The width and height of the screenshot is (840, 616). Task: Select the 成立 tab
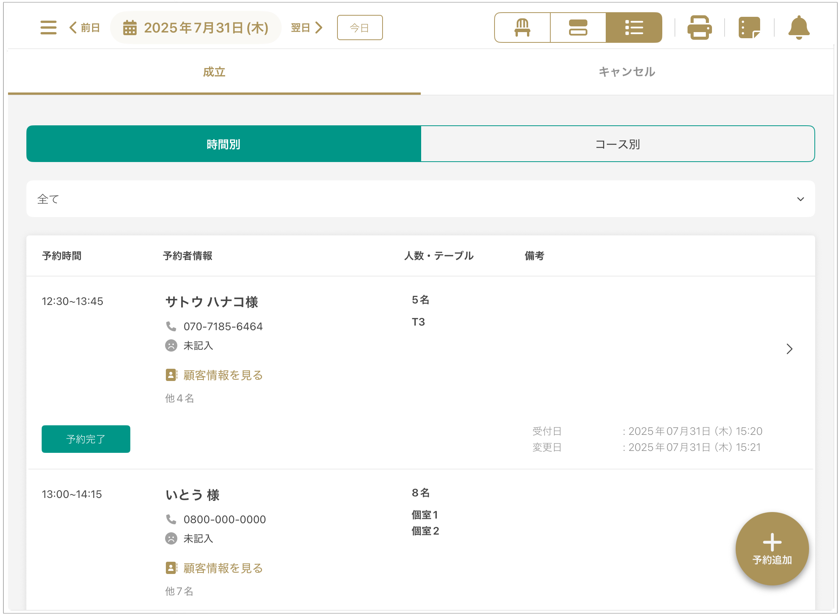click(x=214, y=72)
